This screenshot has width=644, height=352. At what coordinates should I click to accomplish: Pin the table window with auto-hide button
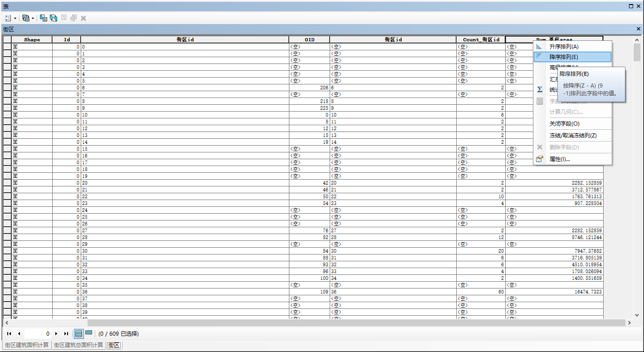(631, 6)
